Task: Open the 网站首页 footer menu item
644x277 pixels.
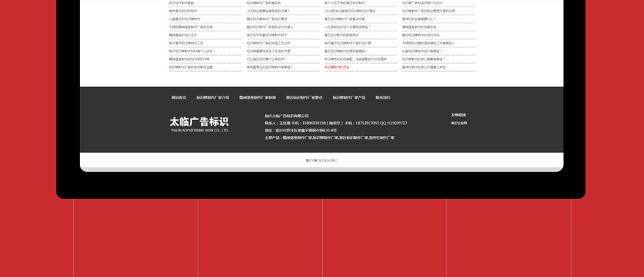Action: pos(179,98)
